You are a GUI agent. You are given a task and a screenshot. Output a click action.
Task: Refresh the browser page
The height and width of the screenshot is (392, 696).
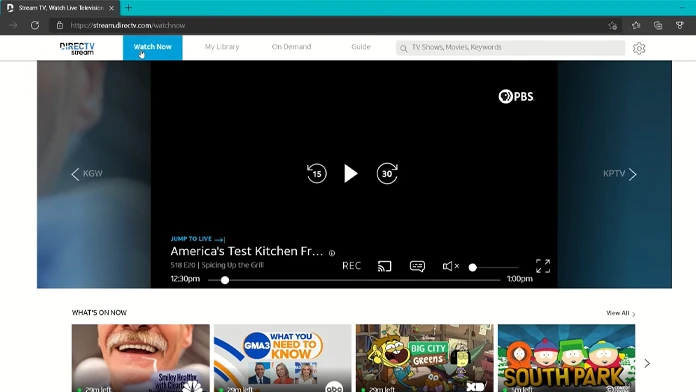pos(35,25)
